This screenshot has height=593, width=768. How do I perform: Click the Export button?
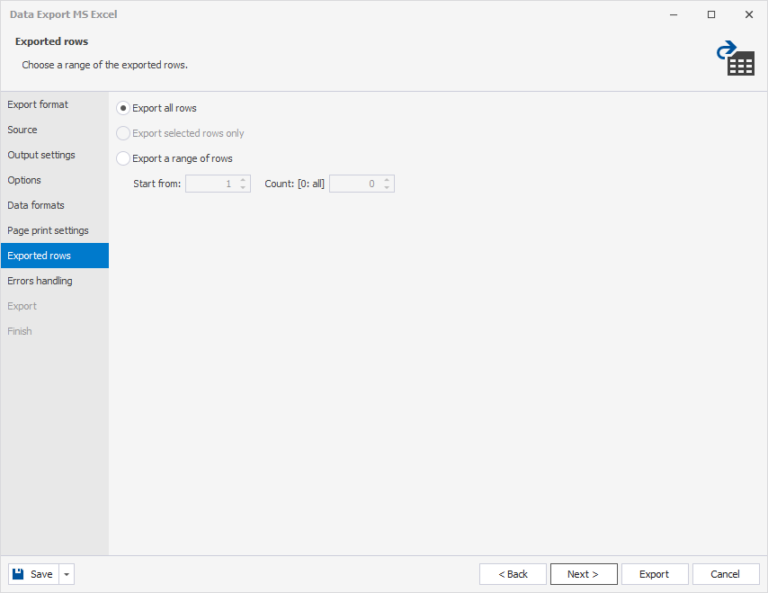[654, 574]
